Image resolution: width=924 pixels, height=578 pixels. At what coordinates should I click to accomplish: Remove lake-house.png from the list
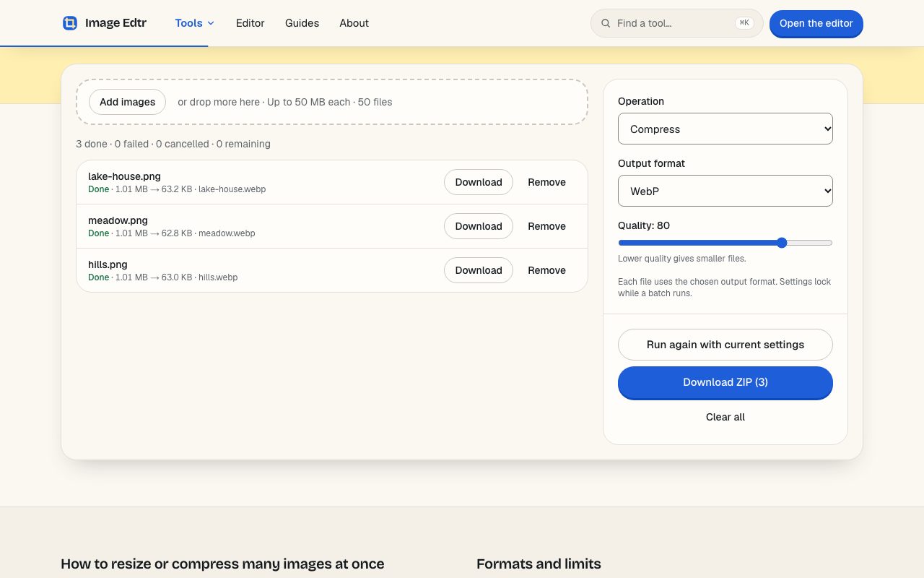546,182
